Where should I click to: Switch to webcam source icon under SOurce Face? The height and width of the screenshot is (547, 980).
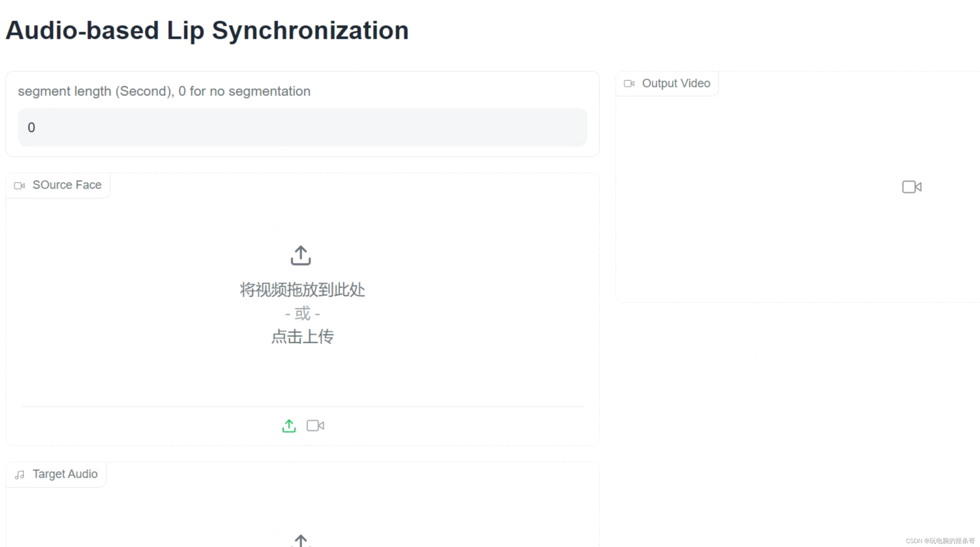click(x=315, y=426)
